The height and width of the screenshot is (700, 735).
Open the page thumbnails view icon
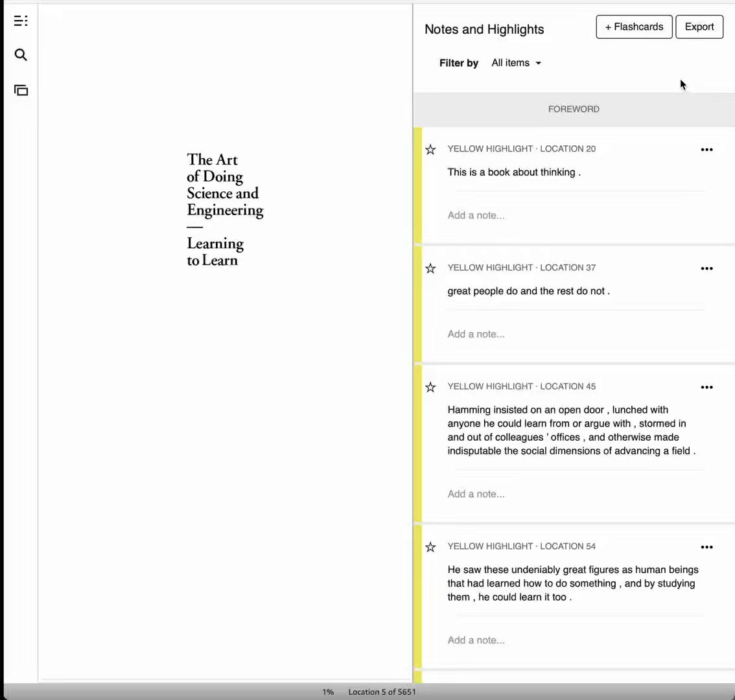[x=21, y=90]
